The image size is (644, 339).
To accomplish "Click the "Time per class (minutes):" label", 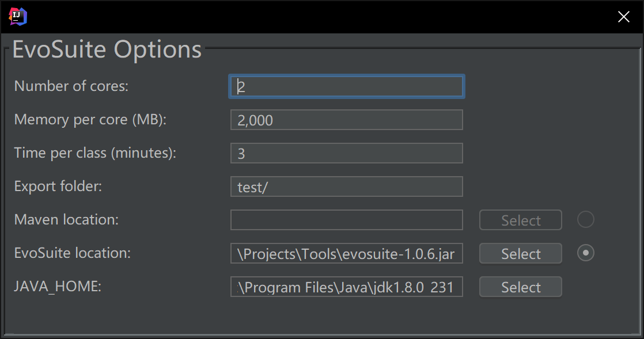I will (95, 153).
